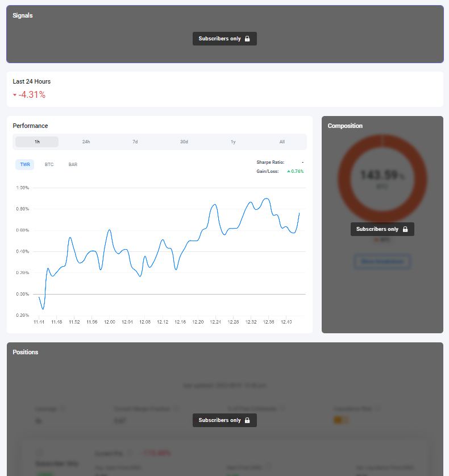This screenshot has width=449, height=476.
Task: Click the 12.40 x-axis time label
Action: (286, 322)
